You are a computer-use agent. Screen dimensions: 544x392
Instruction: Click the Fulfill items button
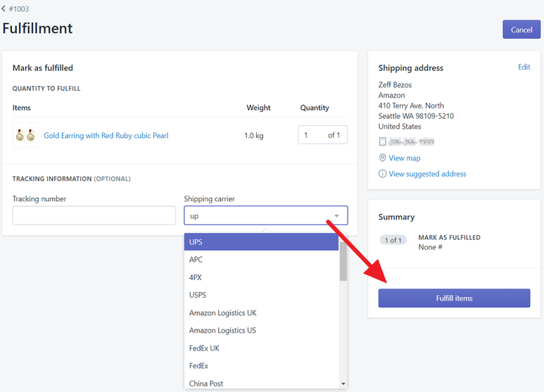(x=454, y=298)
